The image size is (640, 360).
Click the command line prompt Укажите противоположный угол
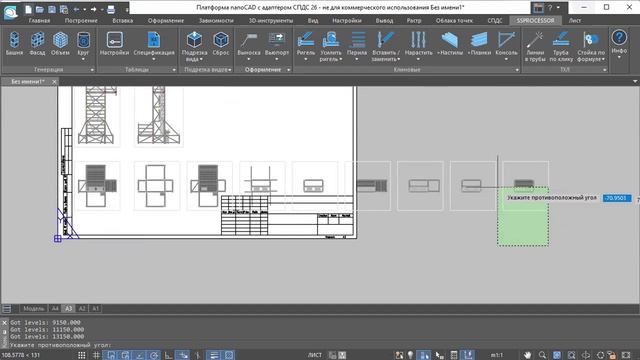(60, 345)
